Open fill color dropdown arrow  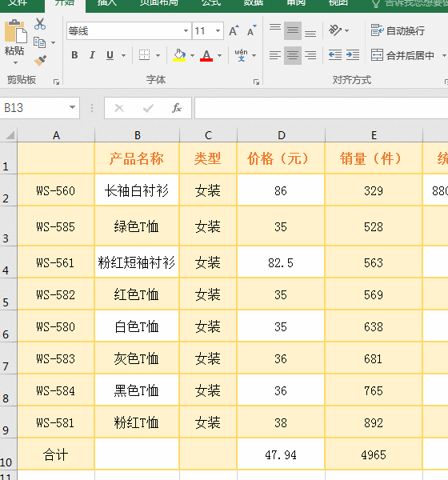click(192, 56)
